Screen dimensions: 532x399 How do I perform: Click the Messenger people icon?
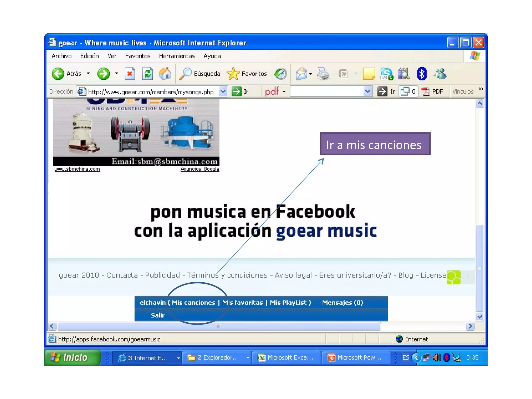[x=440, y=74]
